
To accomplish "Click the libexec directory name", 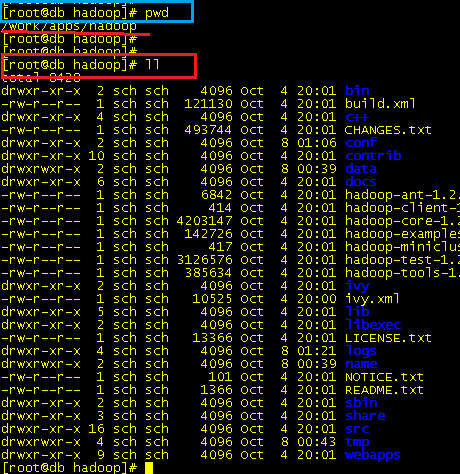I will (373, 325).
